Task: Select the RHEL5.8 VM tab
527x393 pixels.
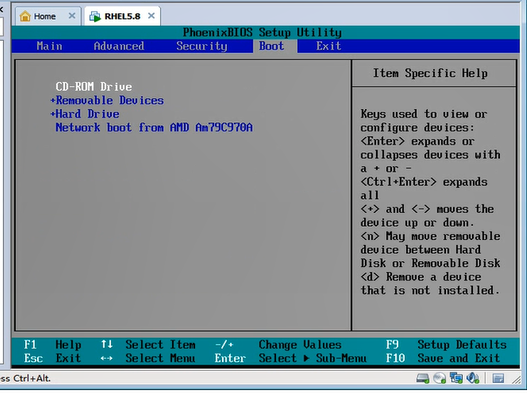Action: click(122, 16)
